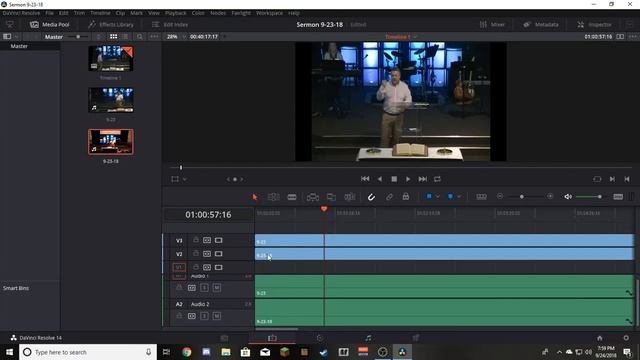Open the Flag color dropdown
Viewport: 640px width, 360px height.
click(438, 197)
